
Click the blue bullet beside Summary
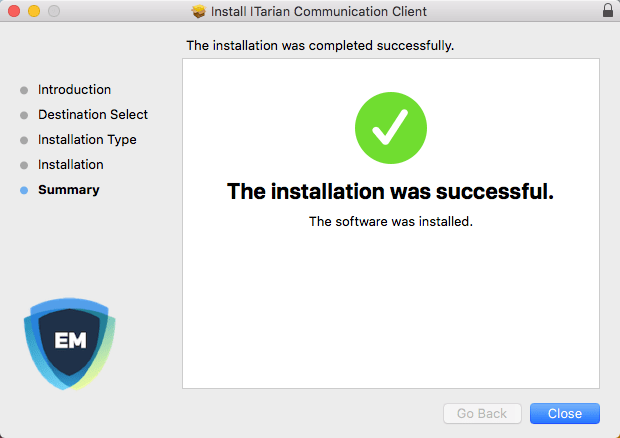(24, 190)
